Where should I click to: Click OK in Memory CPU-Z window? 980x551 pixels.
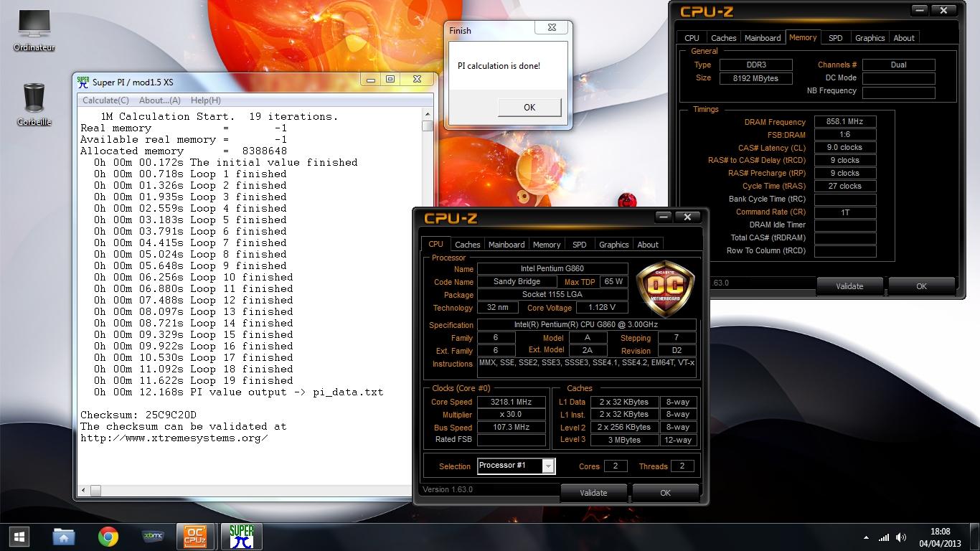[x=921, y=286]
